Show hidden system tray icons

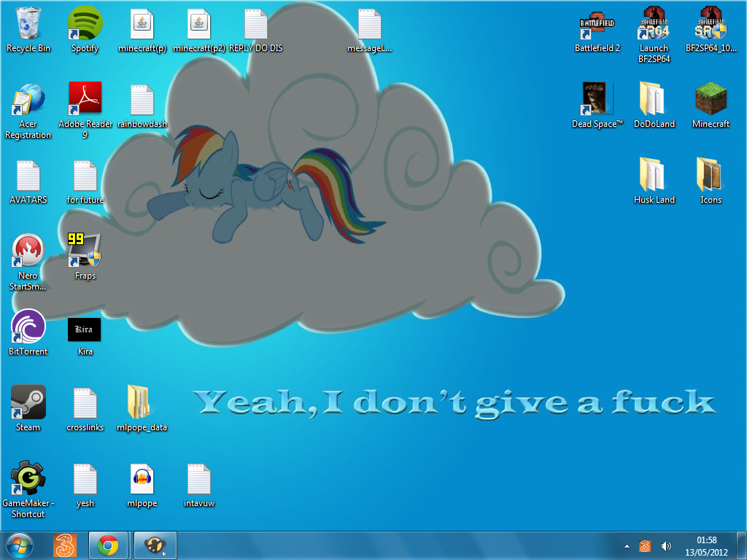(627, 546)
